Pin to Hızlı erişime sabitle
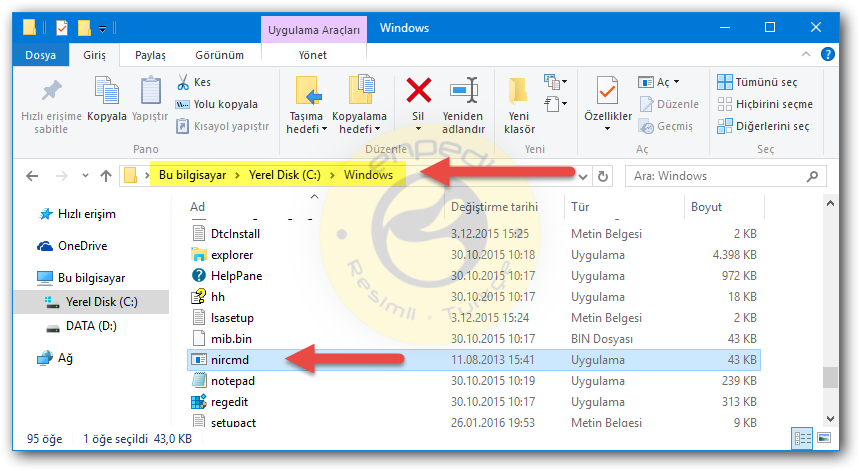The image size is (860, 471). [51, 105]
